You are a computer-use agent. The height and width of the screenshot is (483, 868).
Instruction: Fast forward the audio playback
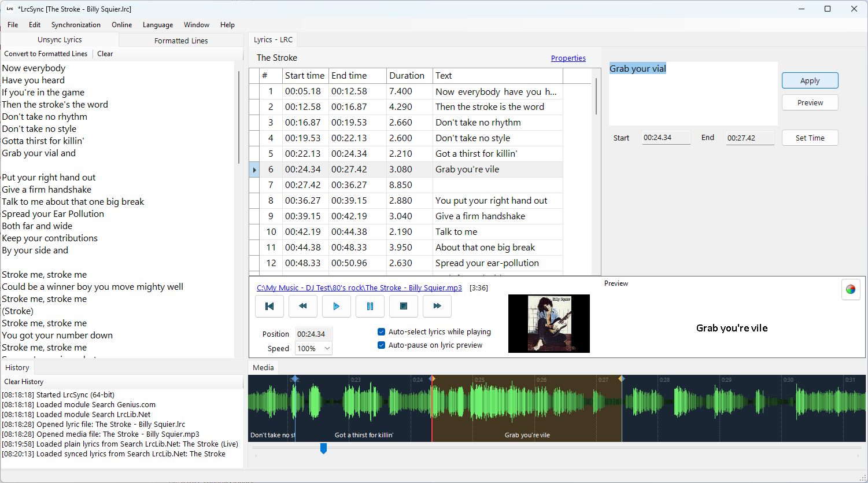[x=437, y=306]
